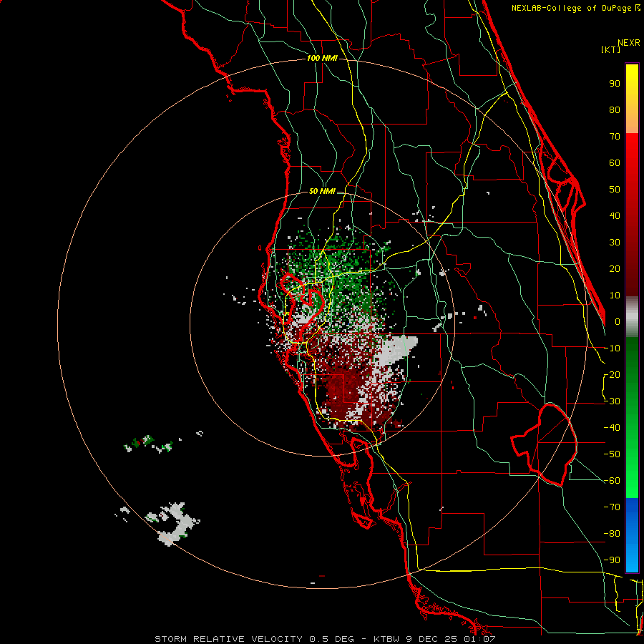Click the [KT] units label

coord(611,49)
